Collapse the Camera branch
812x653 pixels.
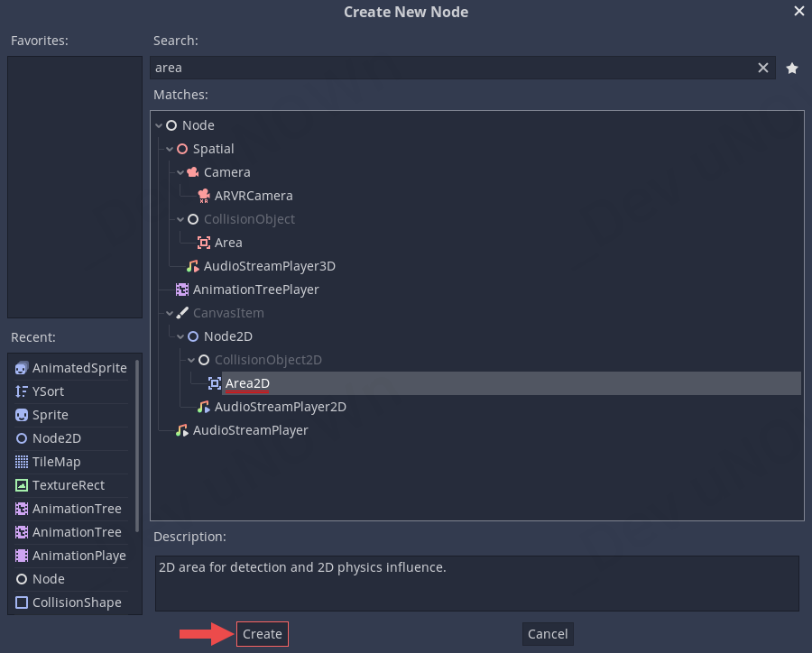click(180, 172)
